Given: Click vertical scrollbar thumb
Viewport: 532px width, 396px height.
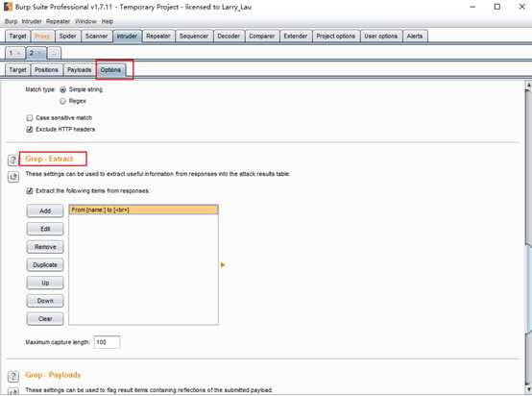Looking at the screenshot, I should [x=528, y=288].
